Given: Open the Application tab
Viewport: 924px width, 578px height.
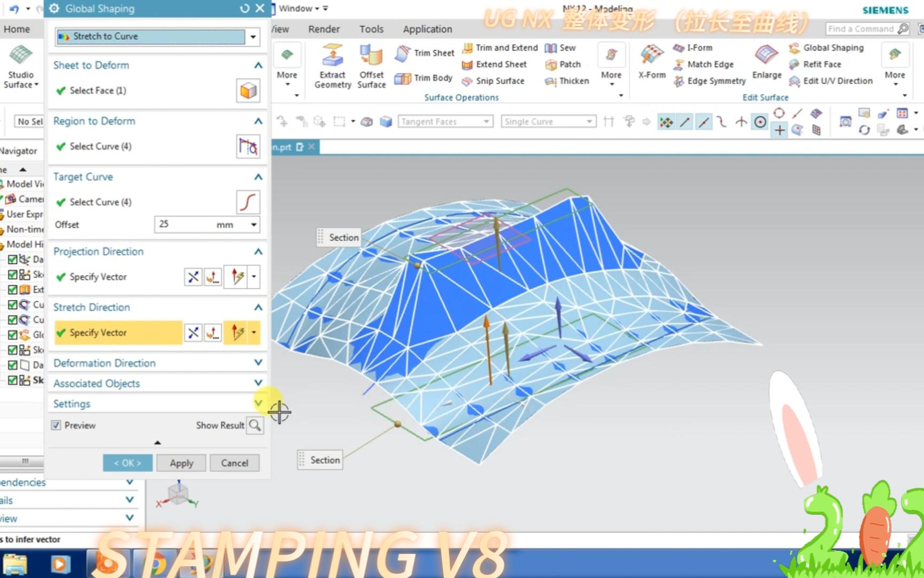Looking at the screenshot, I should (427, 29).
